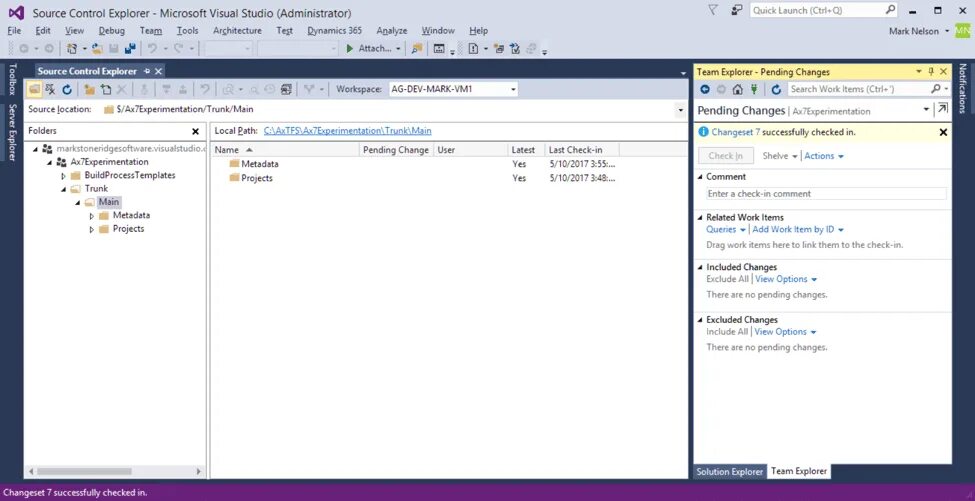Image resolution: width=975 pixels, height=501 pixels.
Task: Click the Refresh icon in Source Control Explorer toolbar
Action: (x=67, y=90)
